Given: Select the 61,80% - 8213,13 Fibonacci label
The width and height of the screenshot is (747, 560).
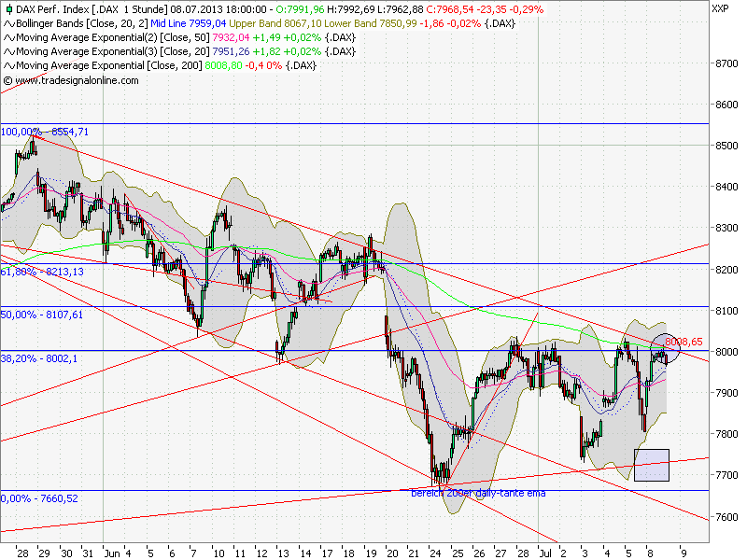Looking at the screenshot, I should pyautogui.click(x=42, y=272).
